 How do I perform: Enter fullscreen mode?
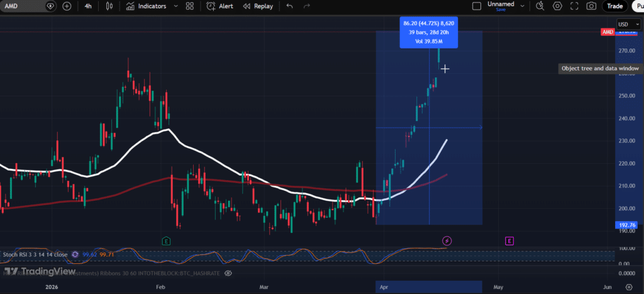(574, 6)
